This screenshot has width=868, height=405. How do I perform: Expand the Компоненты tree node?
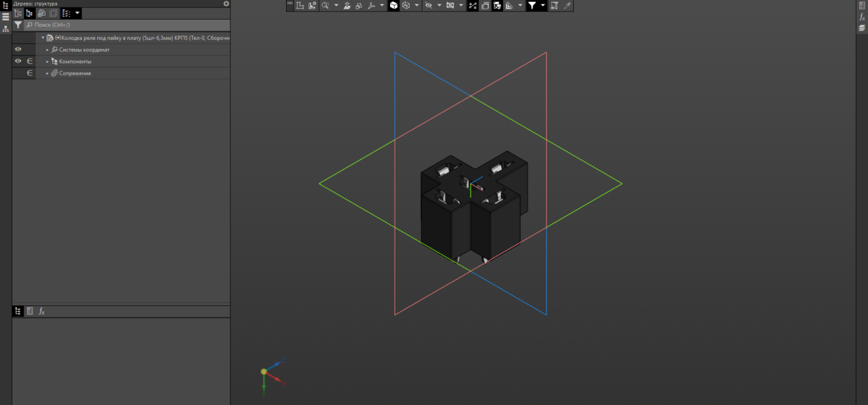pos(47,62)
